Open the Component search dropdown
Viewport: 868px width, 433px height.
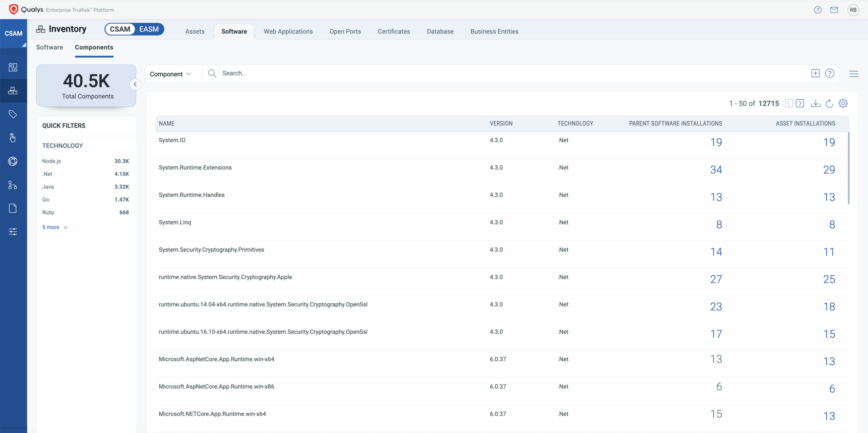[x=171, y=74]
